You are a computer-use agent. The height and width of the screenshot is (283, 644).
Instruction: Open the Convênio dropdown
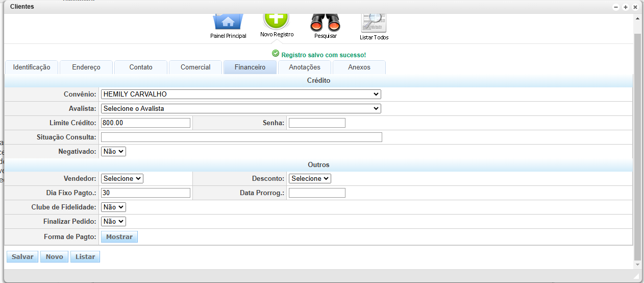tap(241, 95)
